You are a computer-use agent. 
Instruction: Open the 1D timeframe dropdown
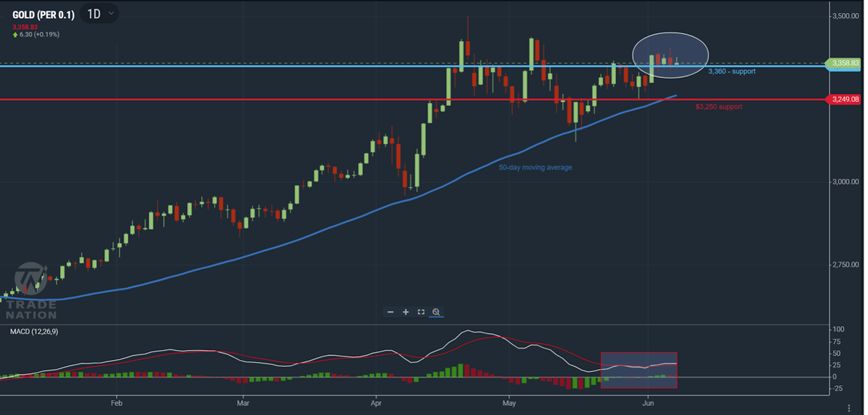[x=94, y=14]
